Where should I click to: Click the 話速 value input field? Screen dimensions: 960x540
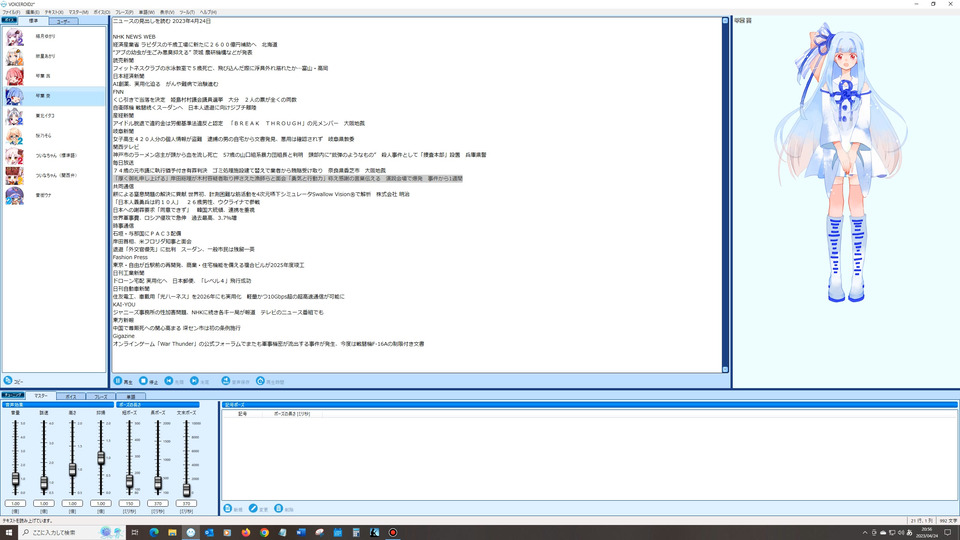pos(44,503)
